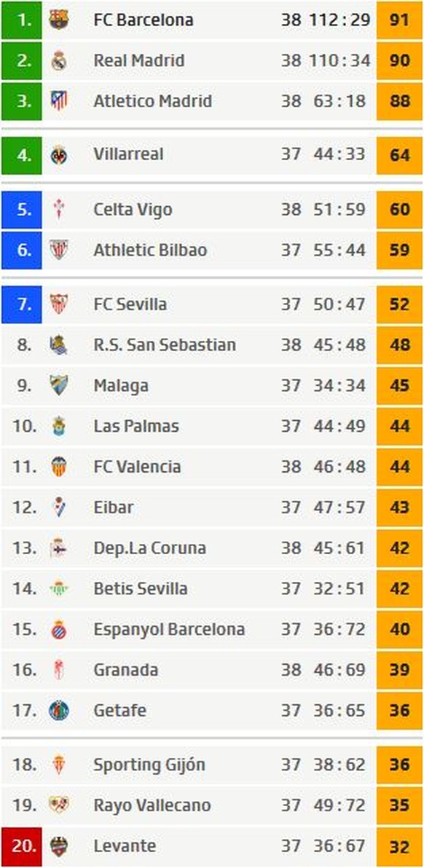Click Granada's 46:69 goal difference
The image size is (424, 868).
[x=339, y=670]
